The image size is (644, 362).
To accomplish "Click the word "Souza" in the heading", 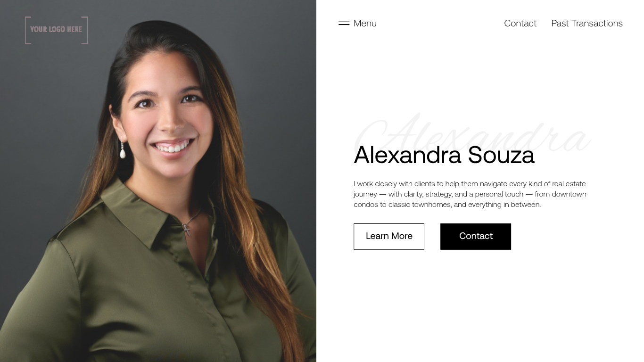I will point(501,155).
